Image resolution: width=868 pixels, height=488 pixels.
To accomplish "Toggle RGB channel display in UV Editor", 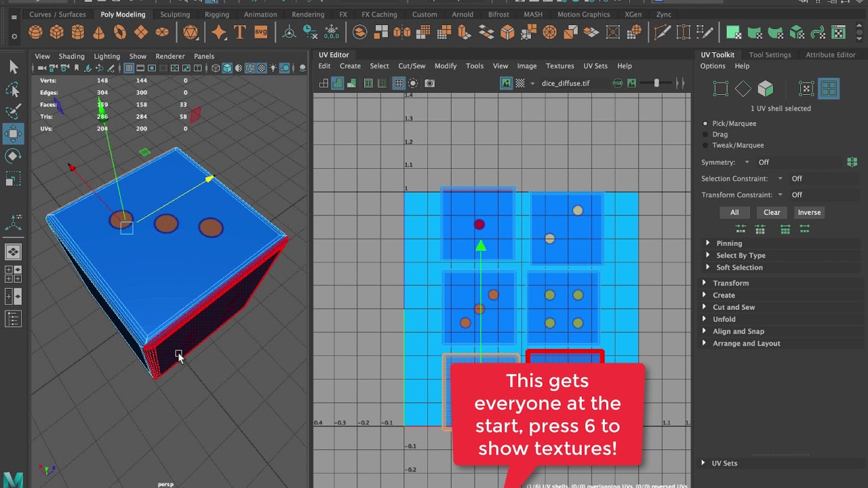I will pos(618,83).
